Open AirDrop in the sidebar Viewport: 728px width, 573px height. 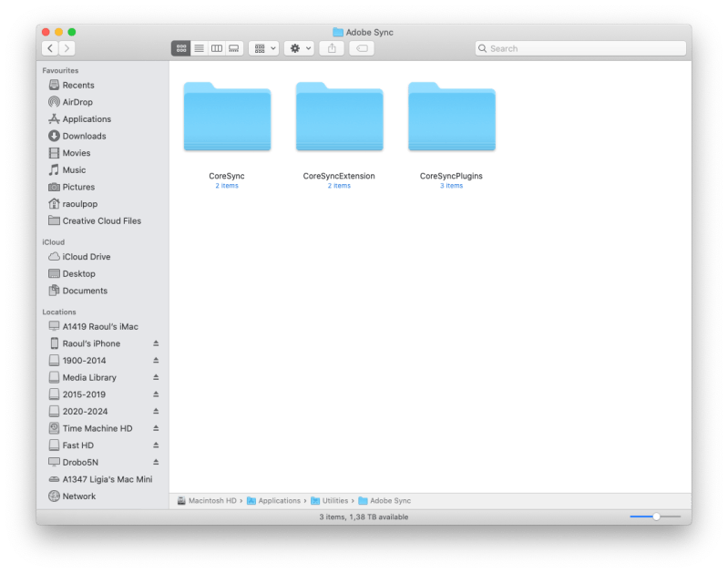77,102
